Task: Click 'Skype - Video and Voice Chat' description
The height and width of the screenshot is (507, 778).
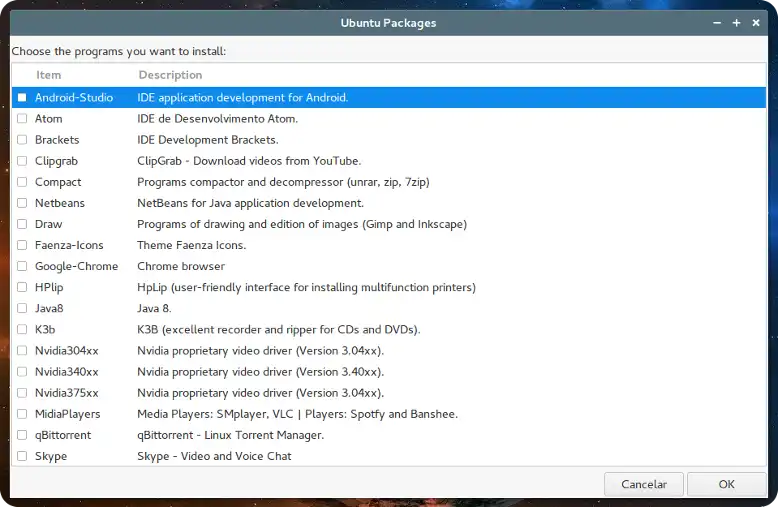Action: pyautogui.click(x=214, y=456)
